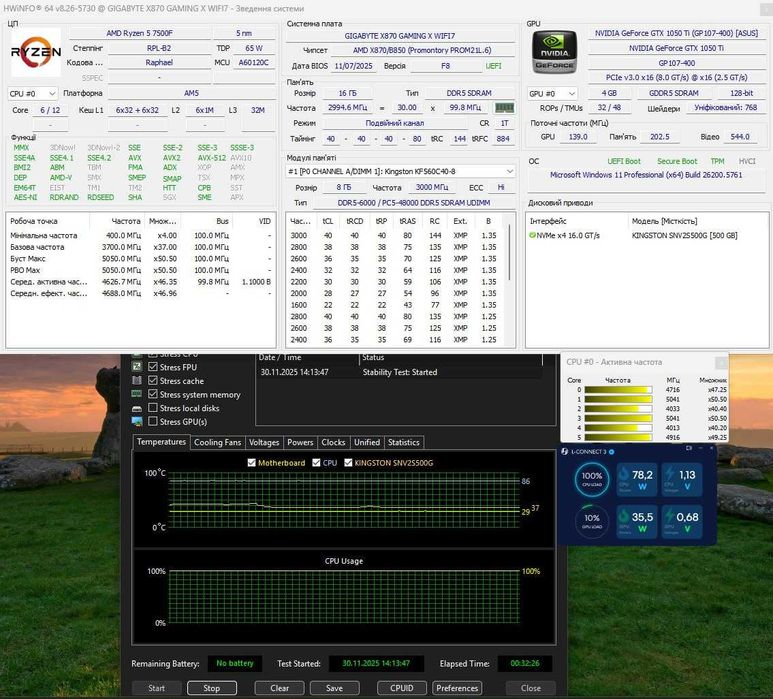Image resolution: width=773 pixels, height=699 pixels.
Task: Click the L-Connect 3 pop-out window icon
Action: click(689, 448)
